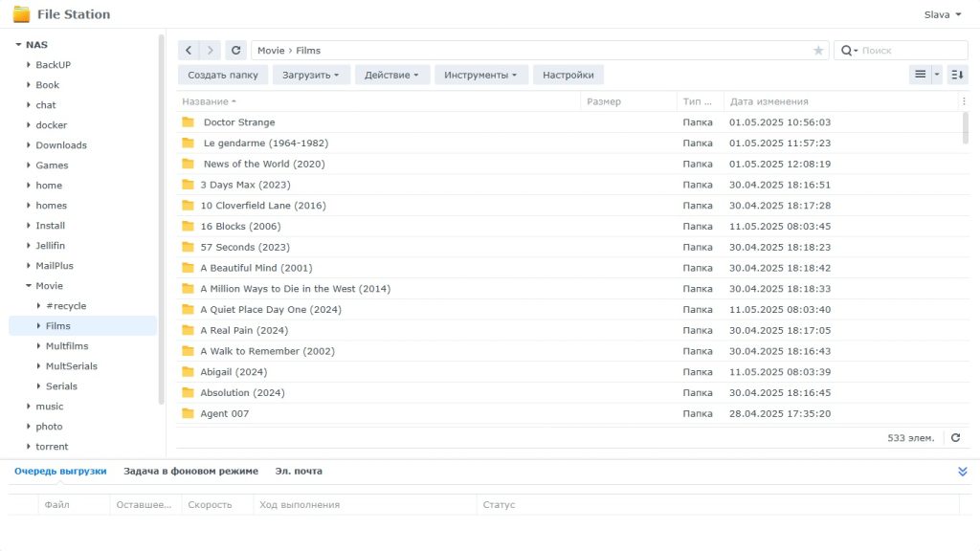Click folder icon of Agent 007
980x551 pixels.
click(x=189, y=413)
